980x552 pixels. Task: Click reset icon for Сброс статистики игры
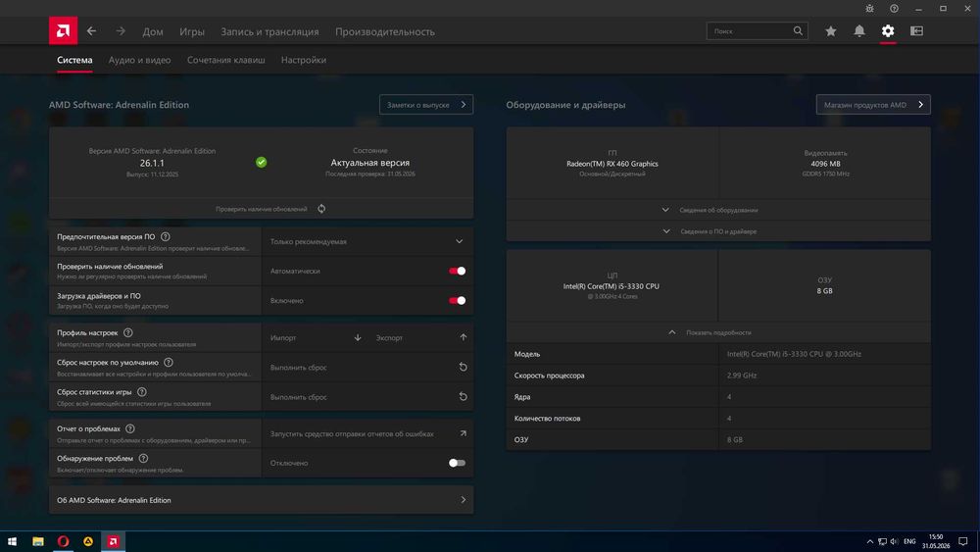pyautogui.click(x=464, y=396)
